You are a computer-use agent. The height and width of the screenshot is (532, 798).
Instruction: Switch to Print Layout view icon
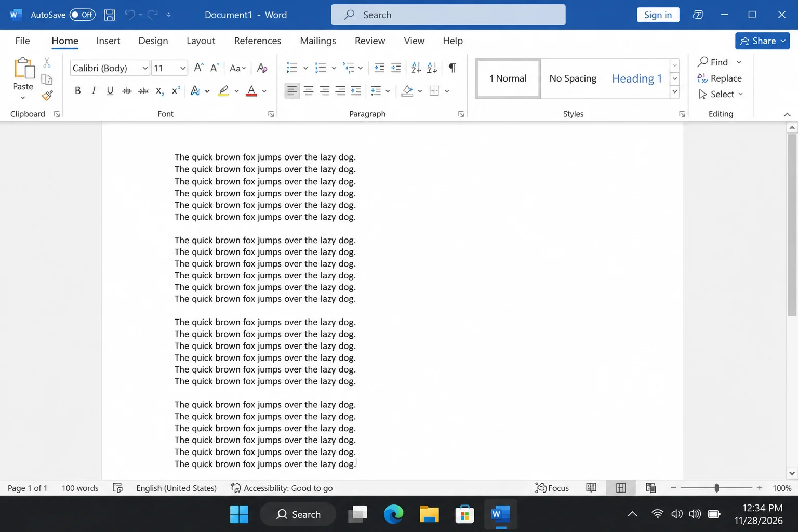[x=621, y=488]
